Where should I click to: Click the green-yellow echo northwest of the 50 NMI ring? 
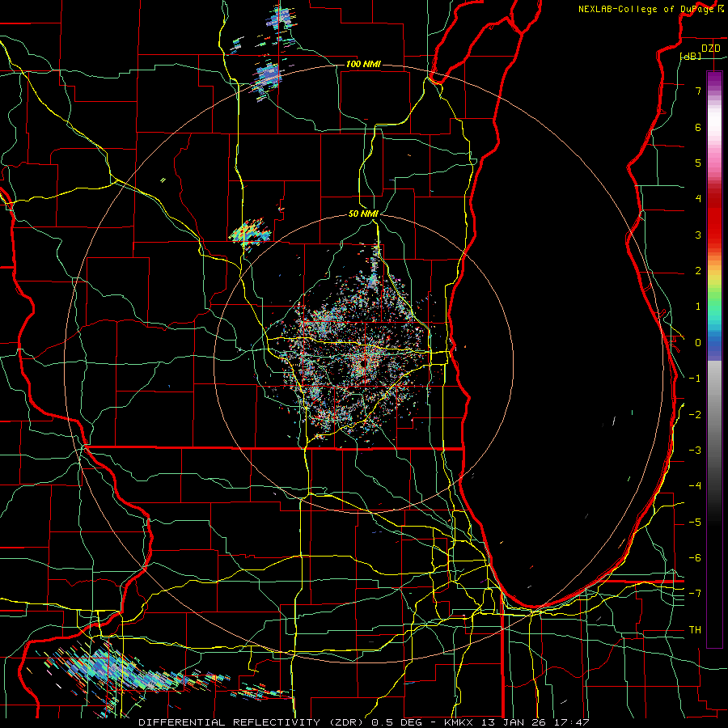[x=250, y=232]
